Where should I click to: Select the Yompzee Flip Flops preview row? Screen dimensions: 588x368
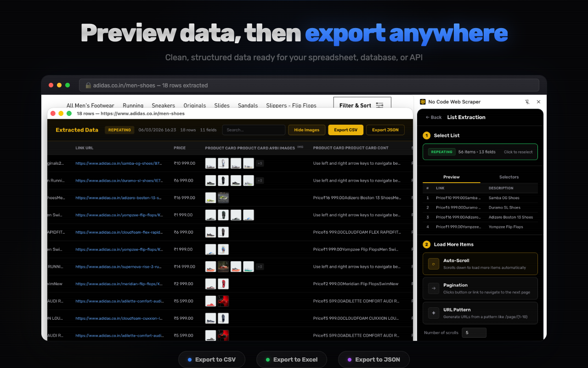pos(480,227)
